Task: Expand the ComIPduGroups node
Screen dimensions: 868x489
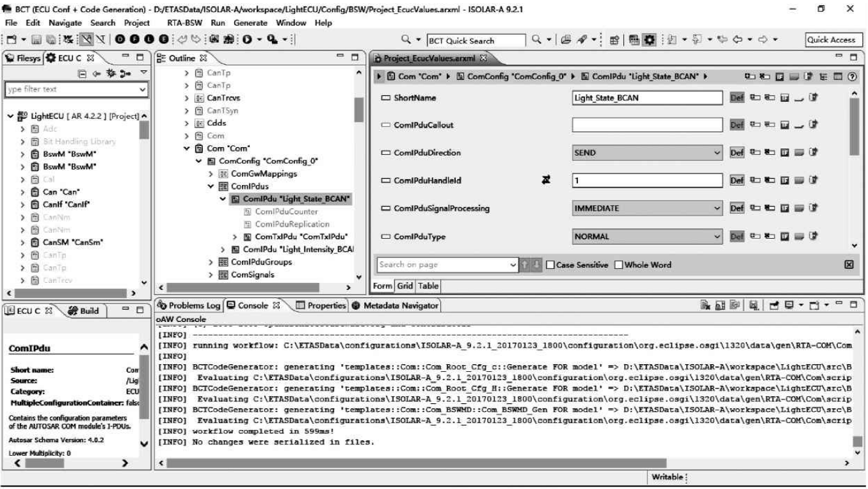Action: [211, 262]
